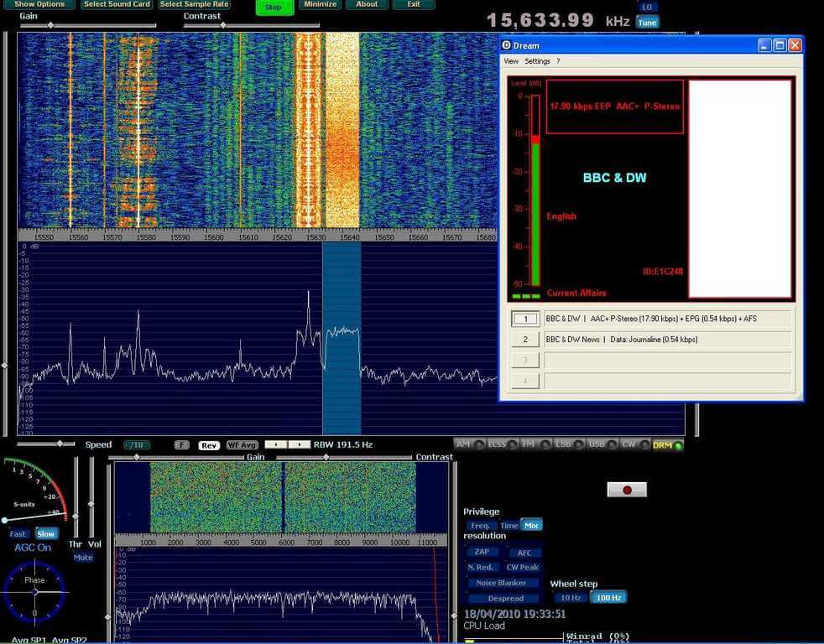Click the Dream window title bar icon

click(x=507, y=45)
